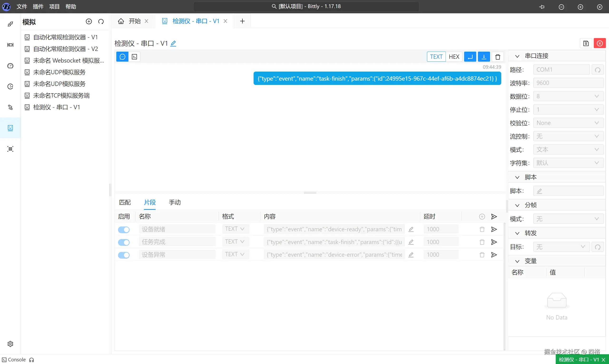Screen dimensions: 609x364
Task: Refresh the serial port path list
Action: click(598, 70)
